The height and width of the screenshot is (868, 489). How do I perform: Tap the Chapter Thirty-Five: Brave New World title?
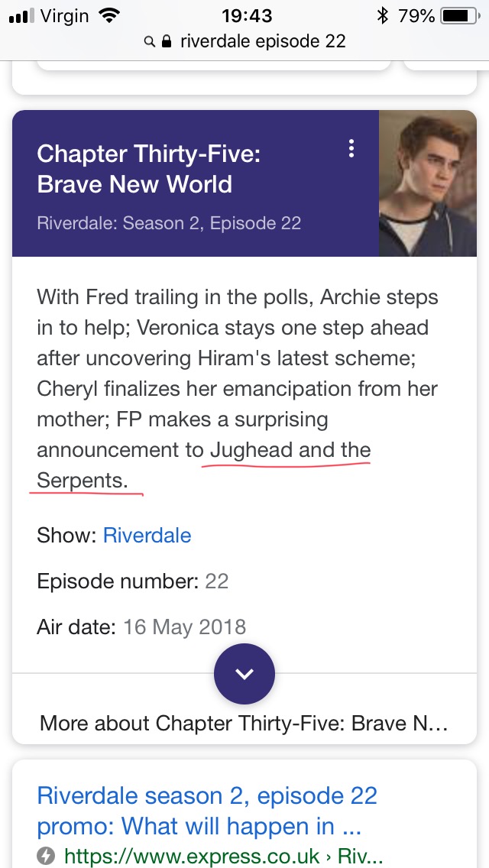coord(149,169)
